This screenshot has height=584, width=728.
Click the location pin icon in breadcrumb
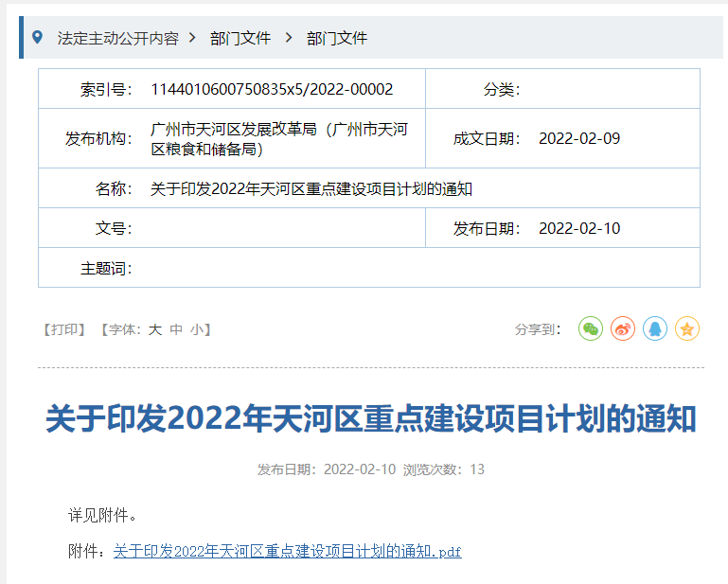[x=37, y=37]
